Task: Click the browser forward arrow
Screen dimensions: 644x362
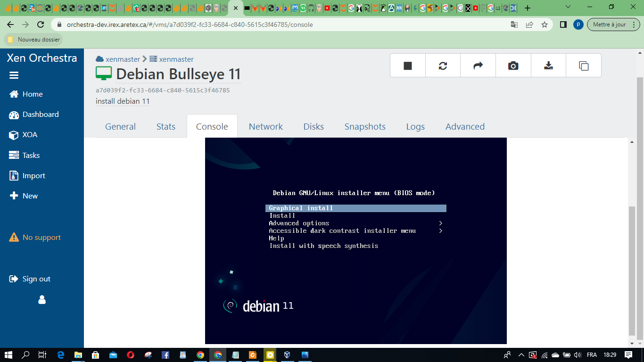Action: 25,25
